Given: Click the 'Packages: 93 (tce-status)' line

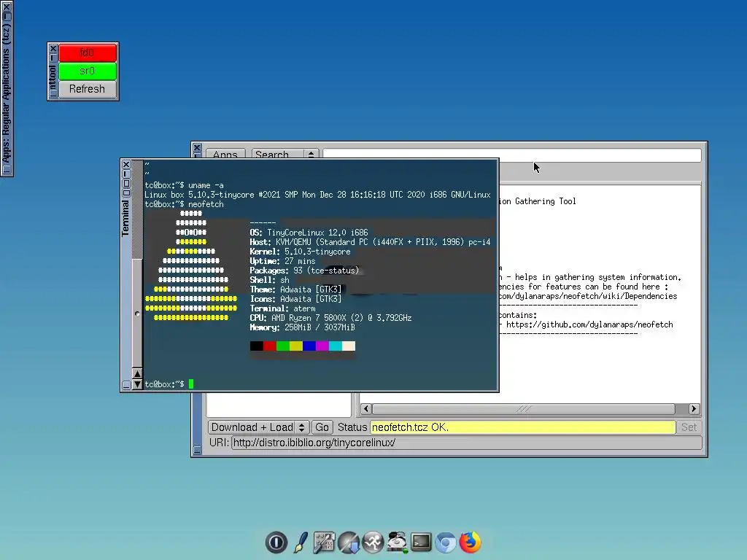Looking at the screenshot, I should click(x=304, y=271).
